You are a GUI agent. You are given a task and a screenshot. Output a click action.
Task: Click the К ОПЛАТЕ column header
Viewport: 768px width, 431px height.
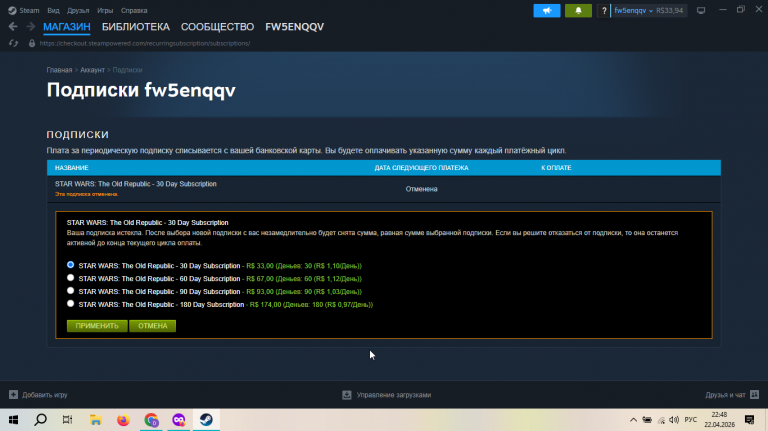tap(556, 168)
